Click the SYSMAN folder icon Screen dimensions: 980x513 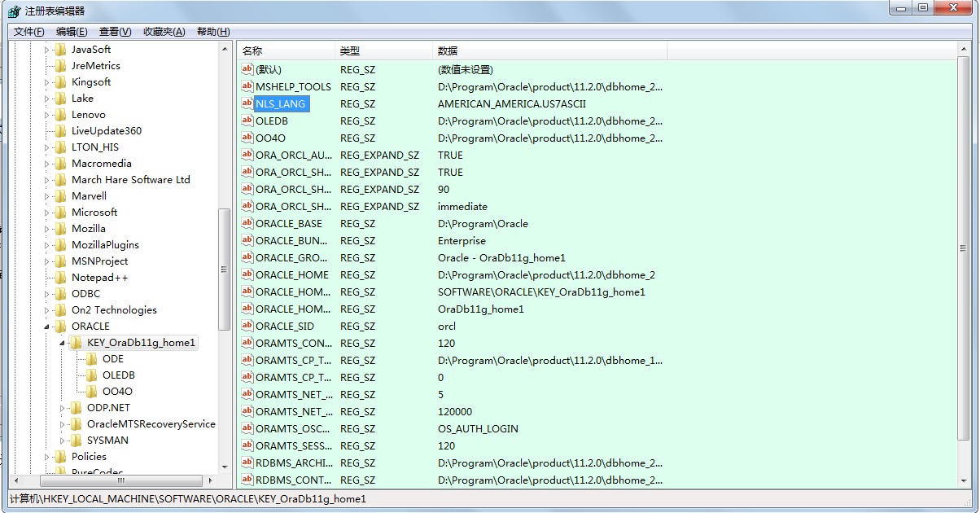pyautogui.click(x=76, y=440)
